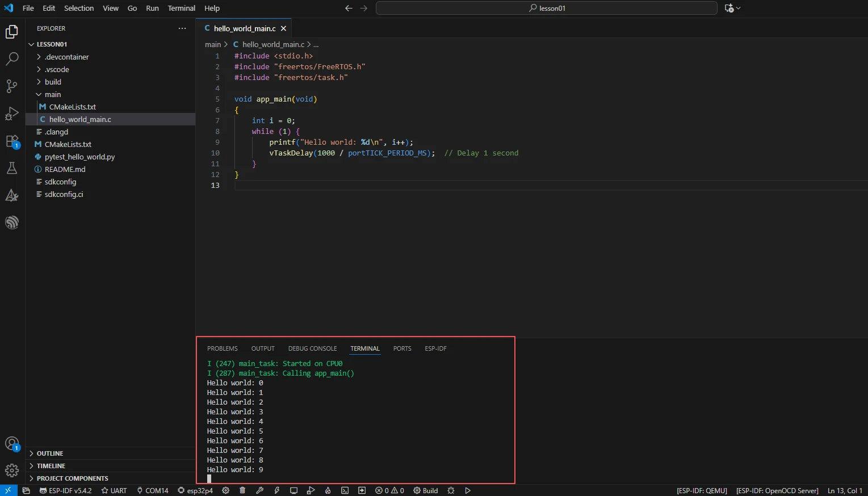The width and height of the screenshot is (868, 496).
Task: Click the lesson01 command center search box
Action: 546,8
